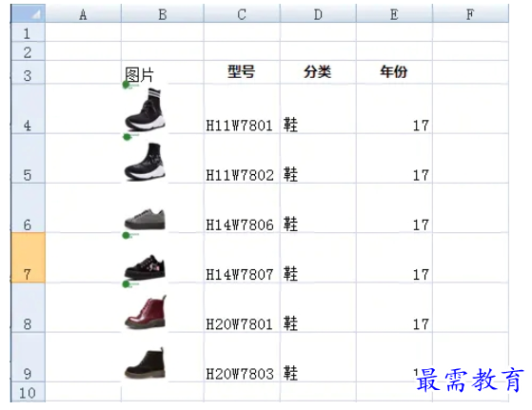The image size is (532, 410).
Task: Select the red boot picture for H20W7801
Action: click(x=146, y=312)
